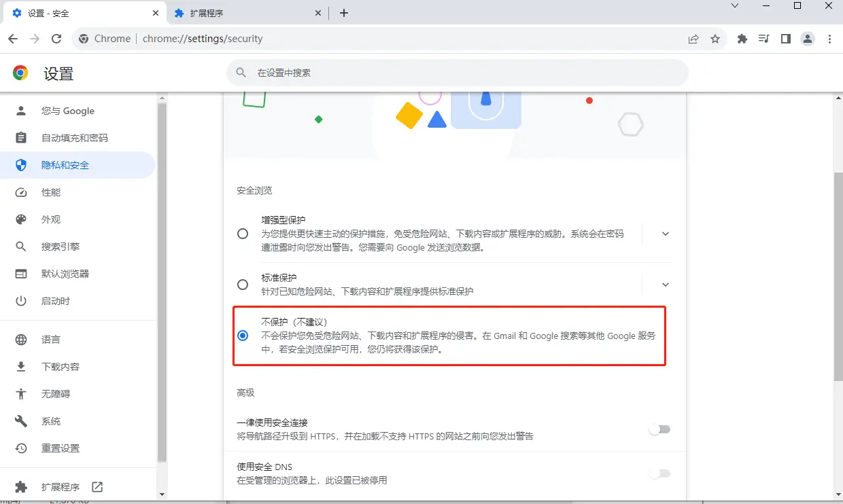Expand 标准保护 details chevron

point(665,285)
